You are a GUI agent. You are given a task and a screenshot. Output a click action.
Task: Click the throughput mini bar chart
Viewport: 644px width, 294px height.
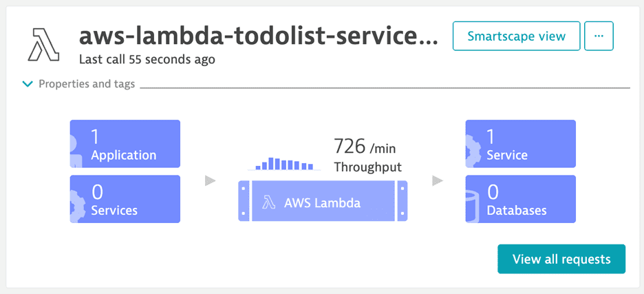pos(284,164)
